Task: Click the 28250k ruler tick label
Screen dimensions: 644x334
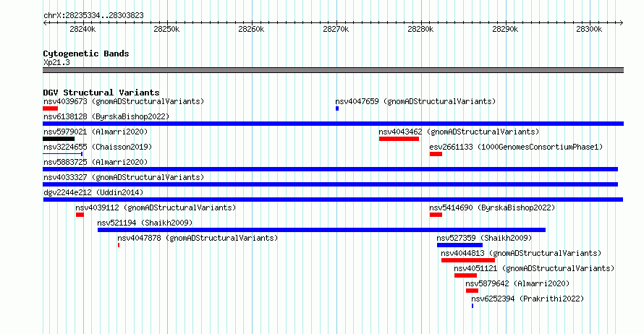Action: (x=166, y=29)
